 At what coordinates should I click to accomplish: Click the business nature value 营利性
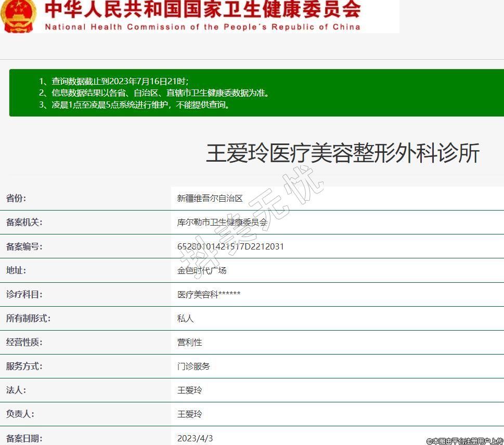[x=189, y=342]
